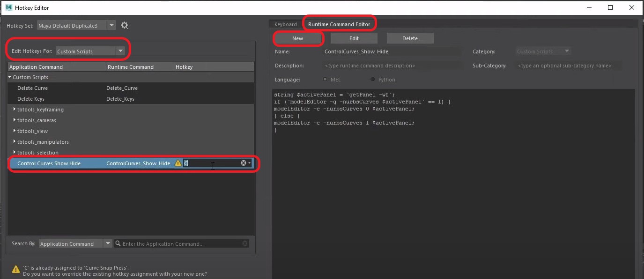This screenshot has width=644, height=279.
Task: Open the Edit Hotkeys For dropdown
Action: pos(120,51)
